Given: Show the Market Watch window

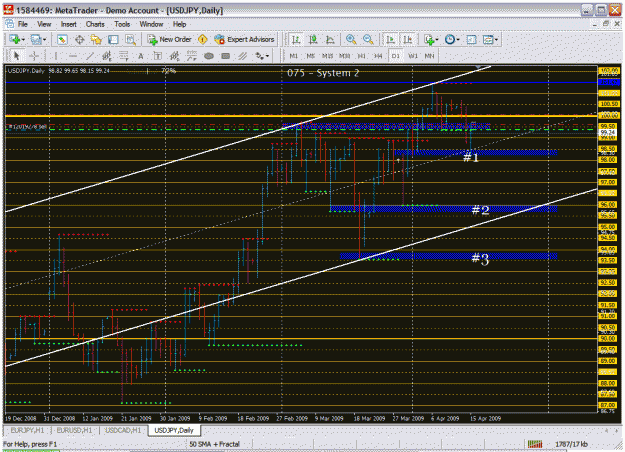Looking at the screenshot, I should click(62, 39).
